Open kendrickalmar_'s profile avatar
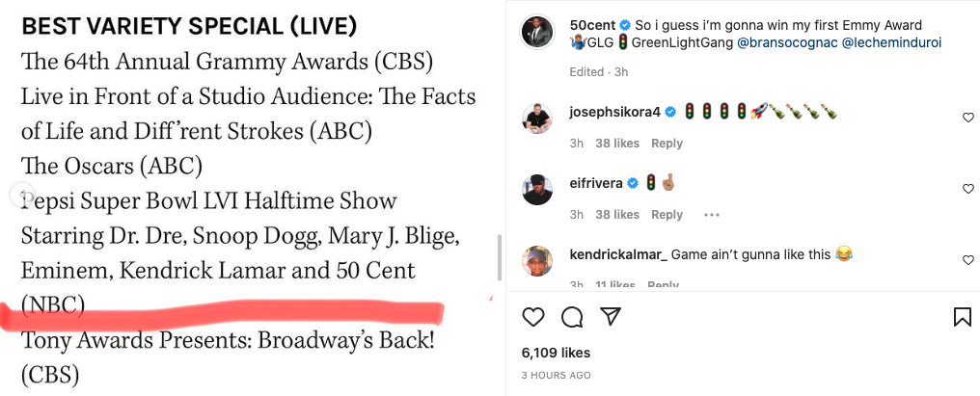The width and height of the screenshot is (980, 396). [x=537, y=260]
